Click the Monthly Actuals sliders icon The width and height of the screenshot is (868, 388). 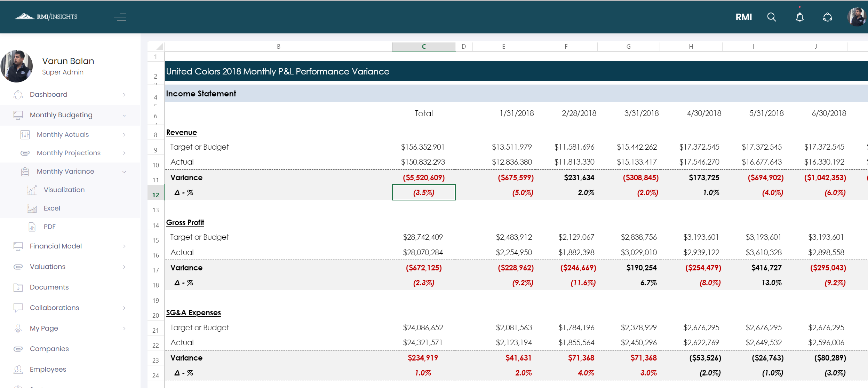[x=25, y=135]
